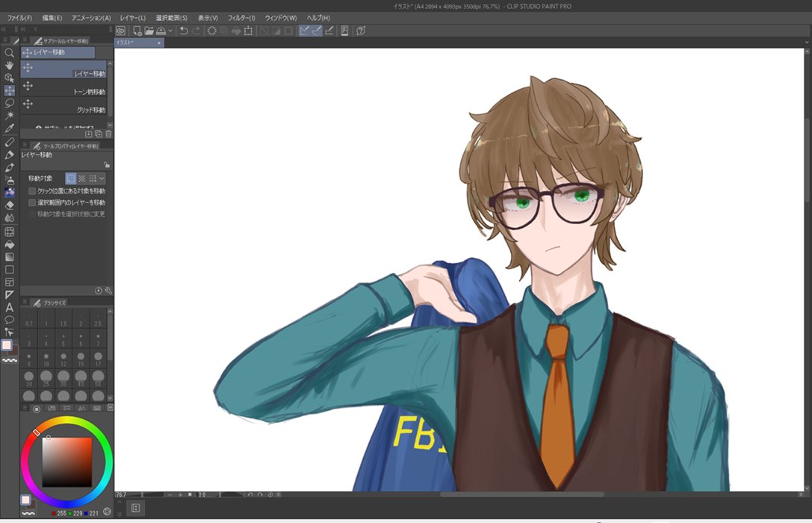The image size is (812, 523).
Task: Expand the color palette tabs dropdown
Action: click(x=110, y=408)
